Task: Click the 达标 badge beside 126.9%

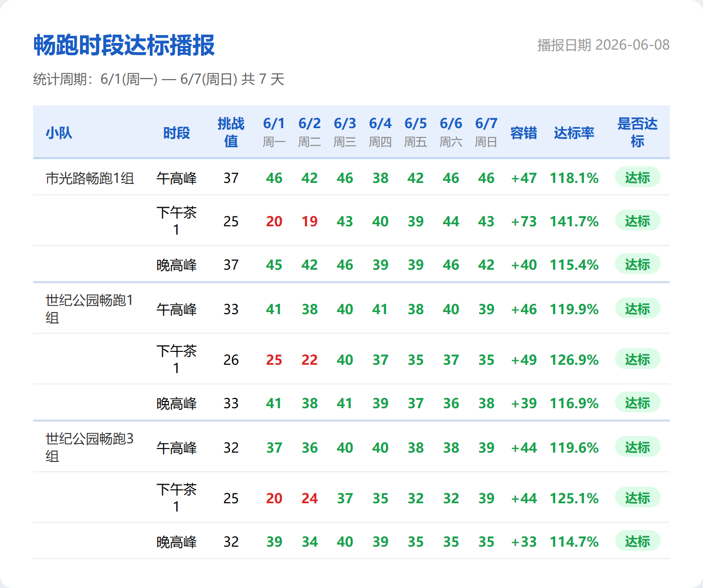Action: pyautogui.click(x=637, y=359)
